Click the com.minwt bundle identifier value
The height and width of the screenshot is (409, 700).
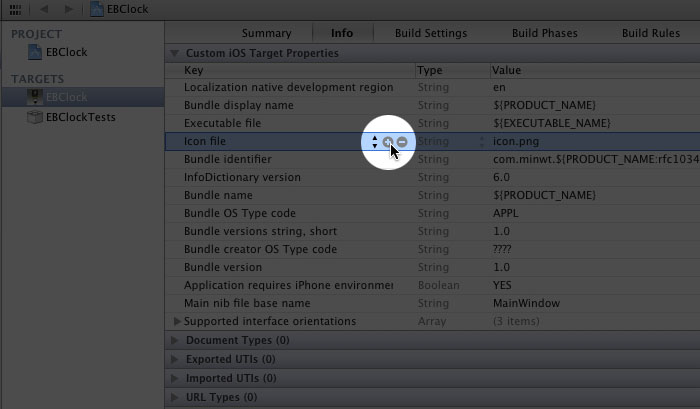[x=596, y=159]
